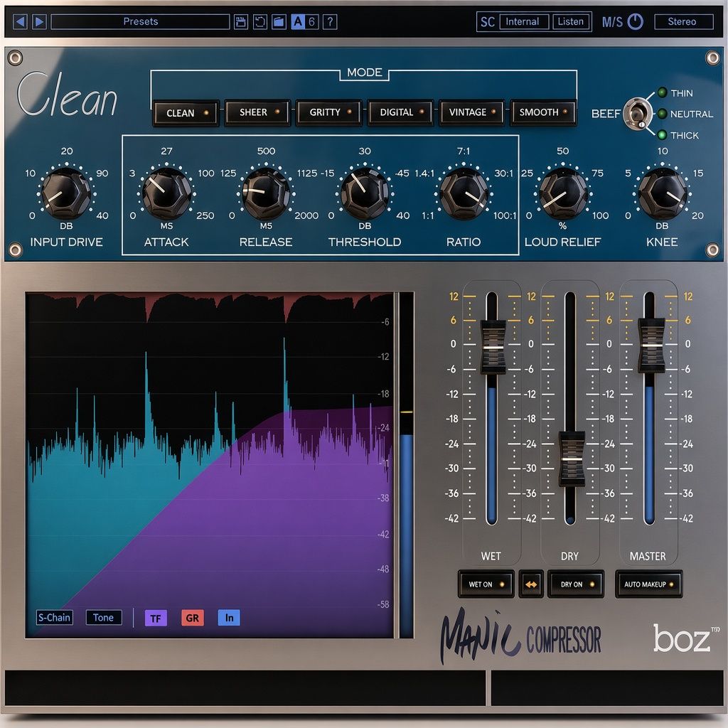
Task: Choose THIN beef setting
Action: pos(676,93)
